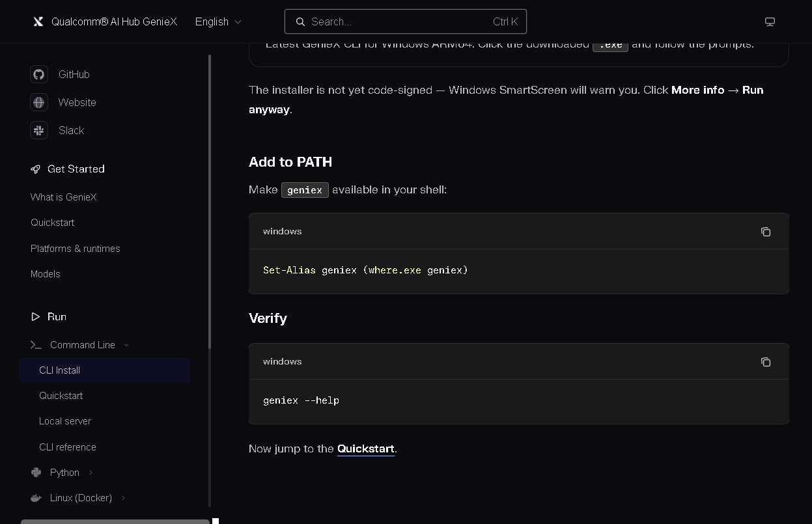Click the Website text label

click(x=77, y=102)
